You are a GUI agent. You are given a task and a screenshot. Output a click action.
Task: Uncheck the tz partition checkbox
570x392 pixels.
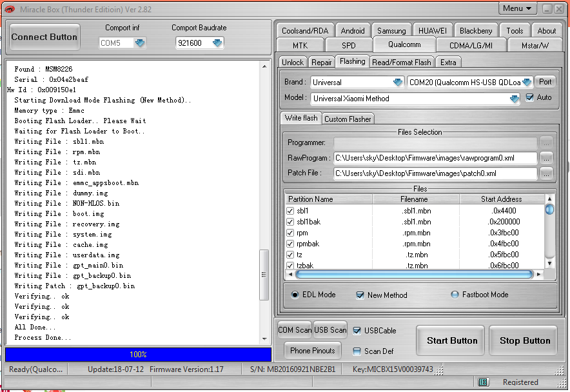tap(290, 255)
